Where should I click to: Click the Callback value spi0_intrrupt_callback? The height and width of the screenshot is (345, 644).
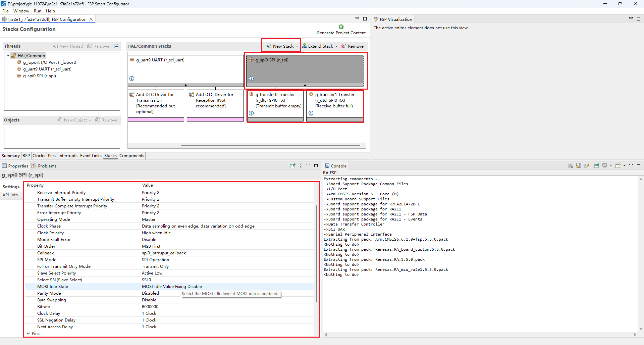(x=164, y=253)
